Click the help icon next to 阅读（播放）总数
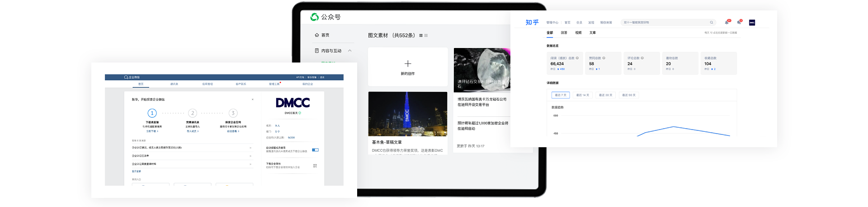This screenshot has height=207, width=868. point(577,58)
